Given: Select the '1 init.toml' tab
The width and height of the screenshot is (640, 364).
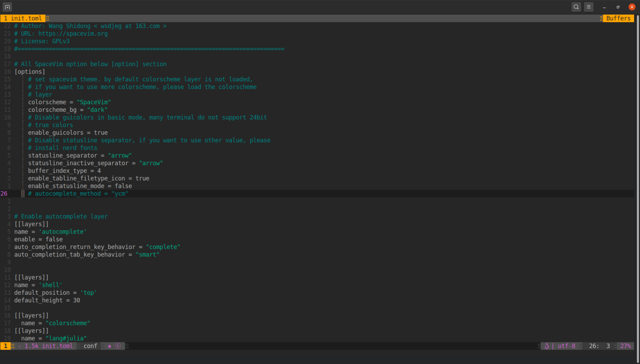Looking at the screenshot, I should tap(22, 18).
